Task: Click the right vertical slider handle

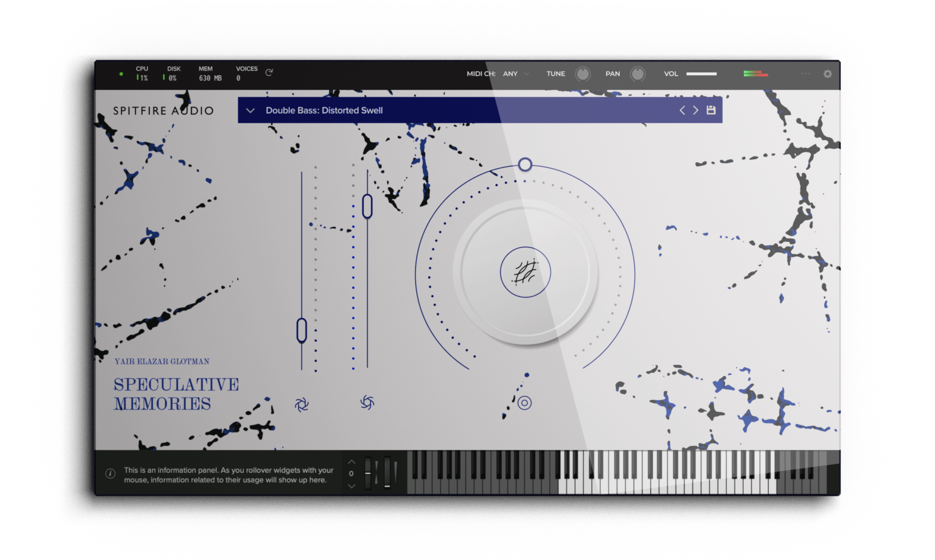Action: coord(367,206)
